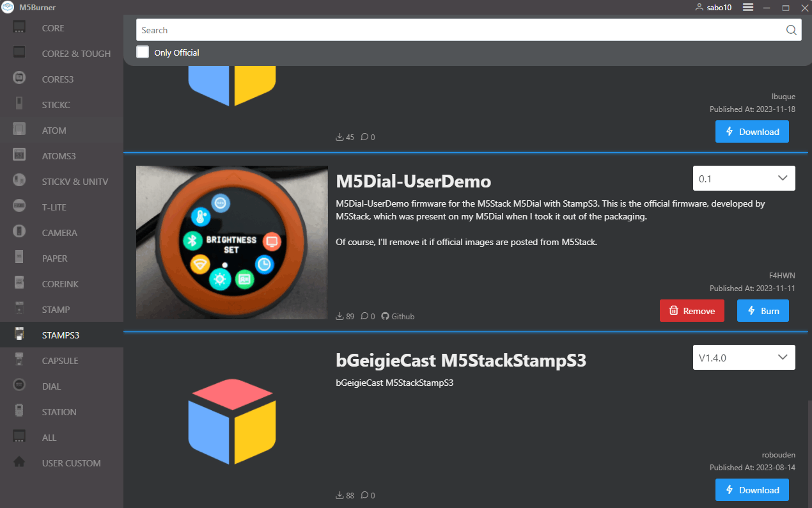Select the ALL devices icon

point(19,437)
